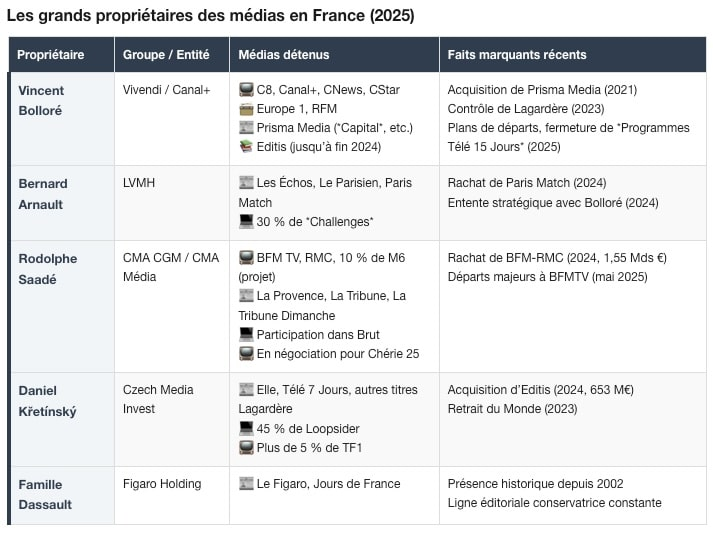Click the TV icon before BFM TV, RMC

[x=246, y=258]
